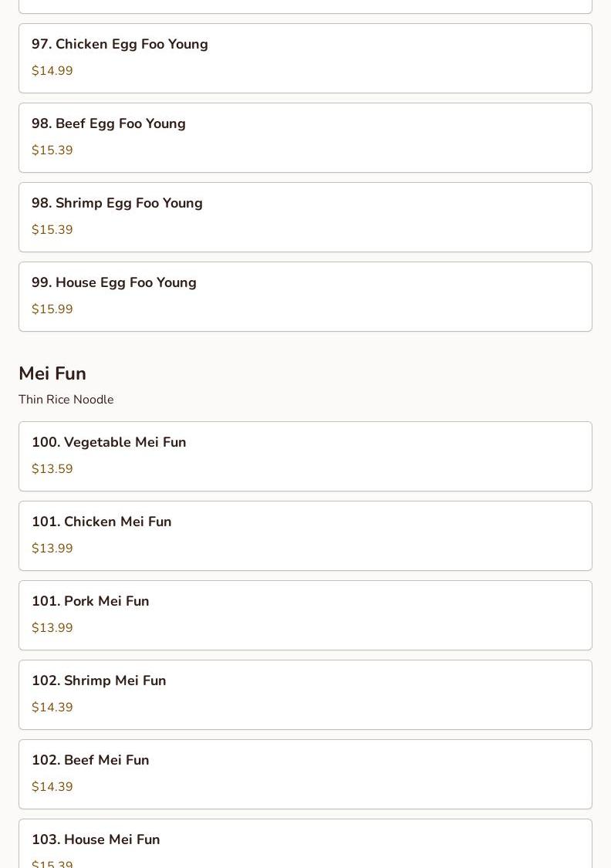Click the Thin Rice Noodle subtitle
Screen dimensions: 611x868
coord(66,399)
